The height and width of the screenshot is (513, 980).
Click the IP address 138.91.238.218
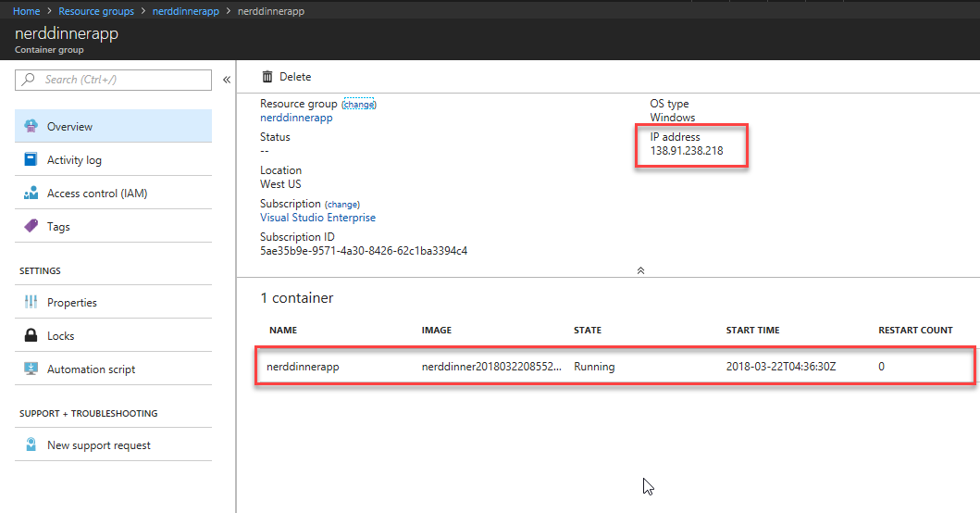(x=687, y=151)
